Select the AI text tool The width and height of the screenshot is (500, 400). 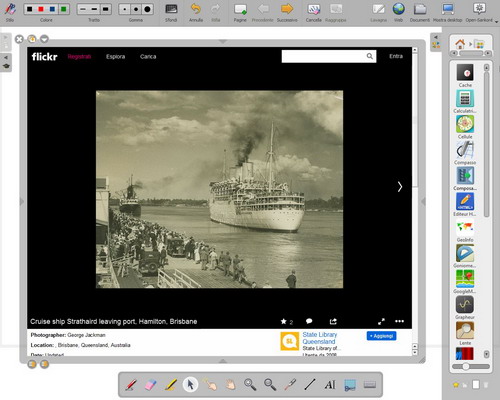click(x=330, y=385)
